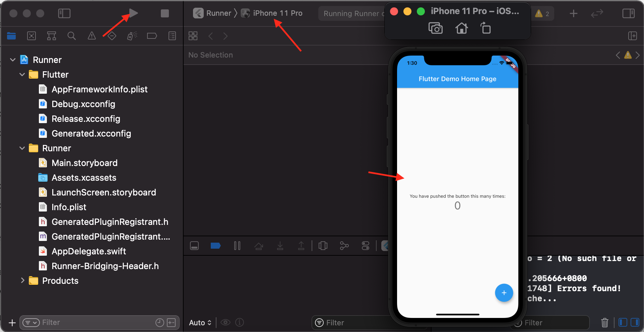Debug view hierarchy button
This screenshot has height=332, width=644.
coord(323,246)
